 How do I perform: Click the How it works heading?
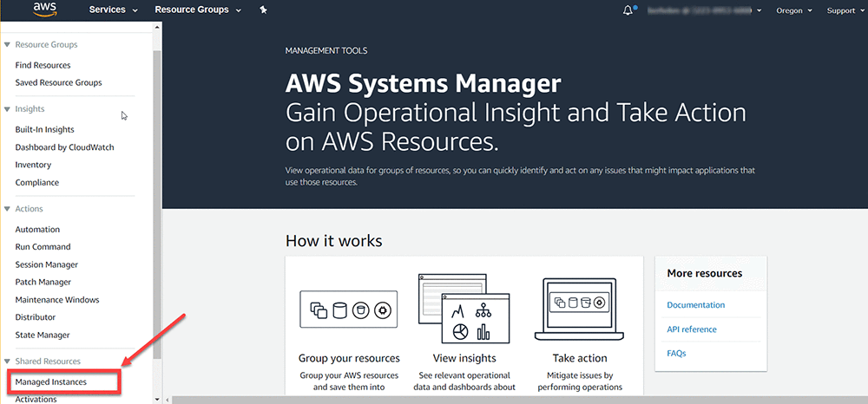coord(334,241)
